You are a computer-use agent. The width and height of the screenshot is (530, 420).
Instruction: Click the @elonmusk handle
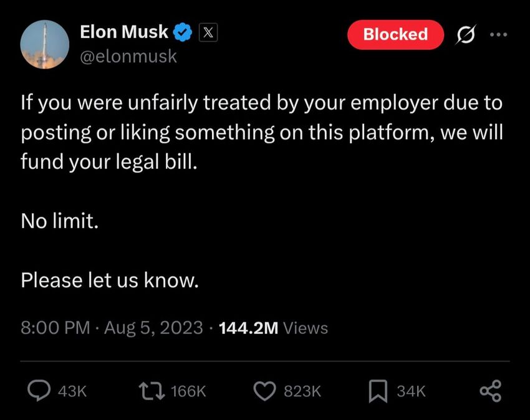click(x=128, y=56)
